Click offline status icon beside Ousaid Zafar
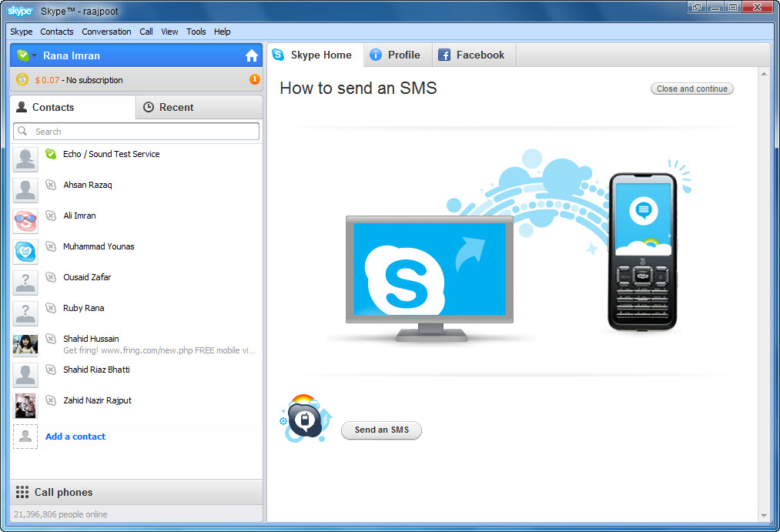 pos(51,277)
